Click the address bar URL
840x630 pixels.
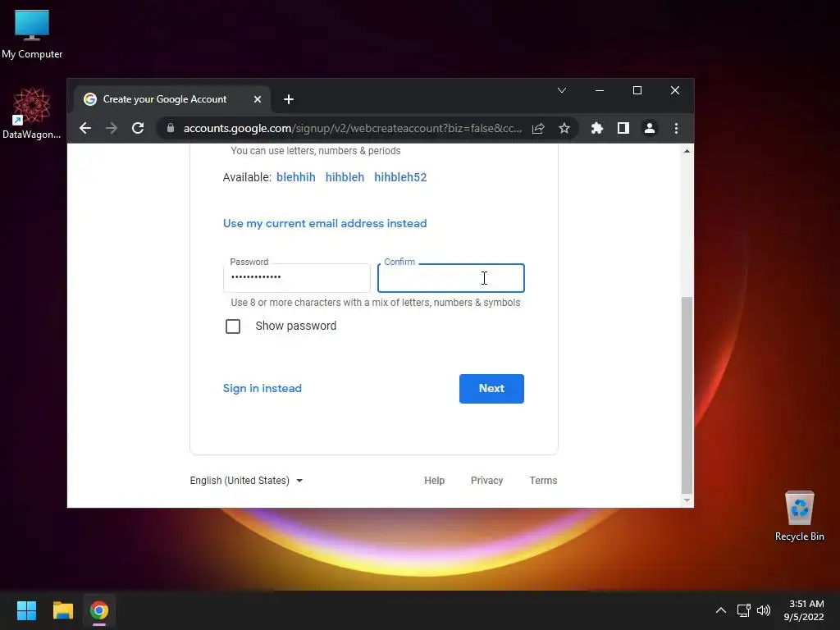[353, 128]
